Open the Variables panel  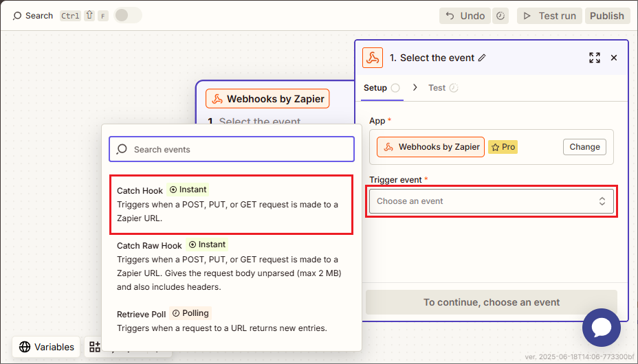coord(46,347)
